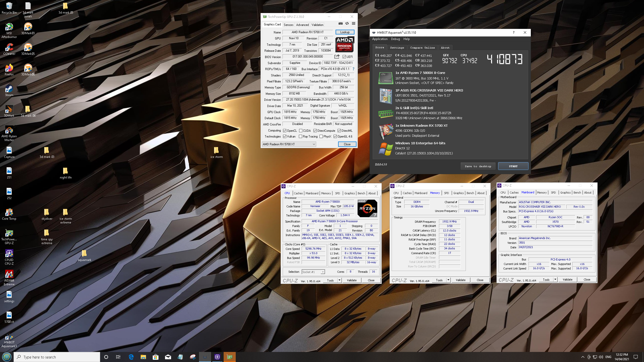Click the volume icon in system tray
The height and width of the screenshot is (362, 644).
click(601, 357)
